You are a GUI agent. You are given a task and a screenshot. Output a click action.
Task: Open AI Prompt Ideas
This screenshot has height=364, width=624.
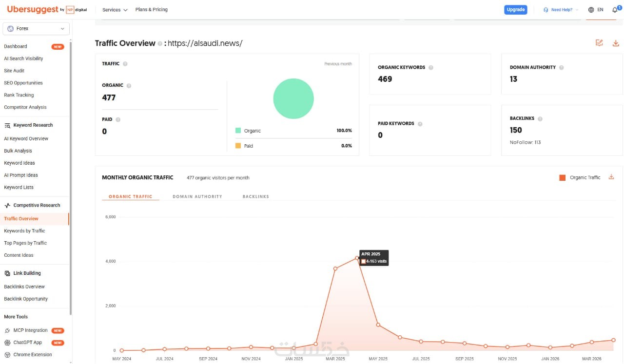(x=21, y=175)
